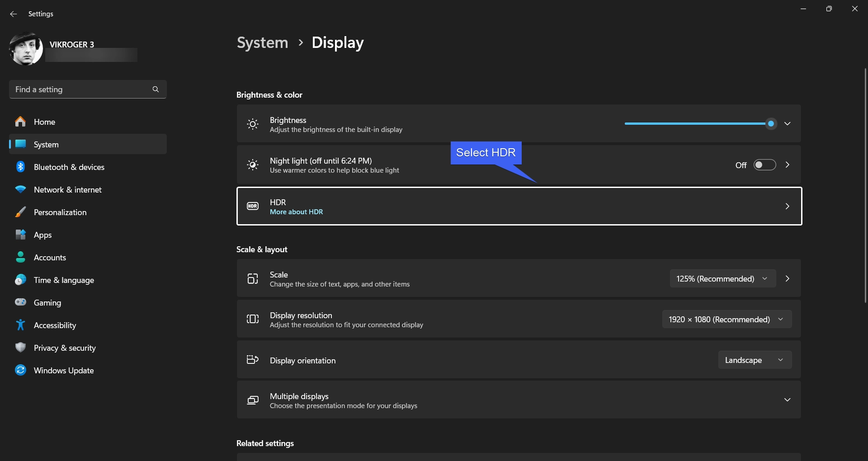Click the HDR badge icon
The width and height of the screenshot is (868, 461).
[x=253, y=206]
